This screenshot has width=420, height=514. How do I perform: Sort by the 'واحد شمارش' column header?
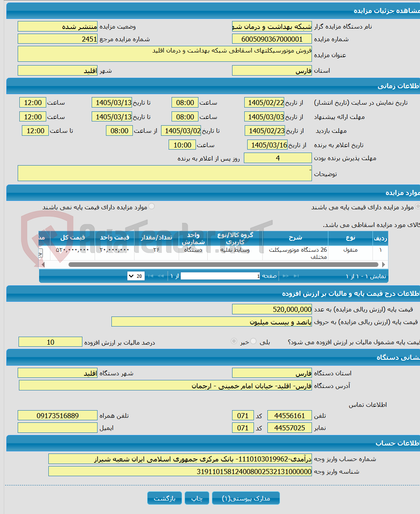pos(193,238)
